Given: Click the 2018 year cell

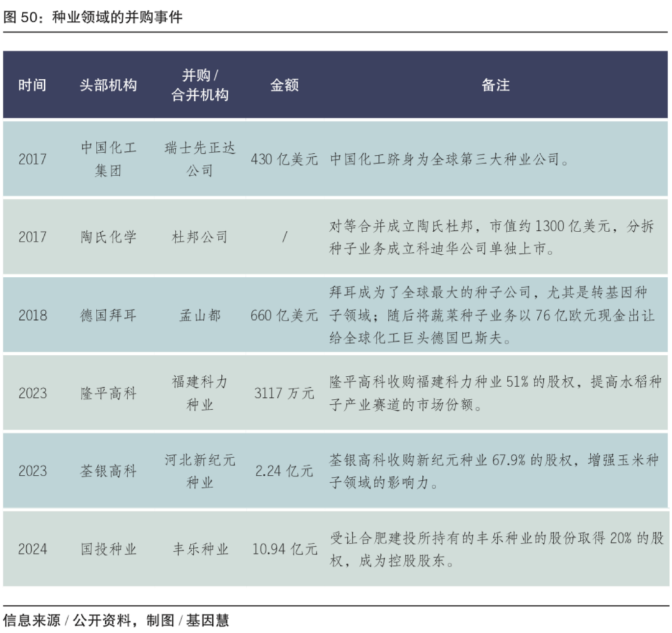Looking at the screenshot, I should tap(32, 316).
